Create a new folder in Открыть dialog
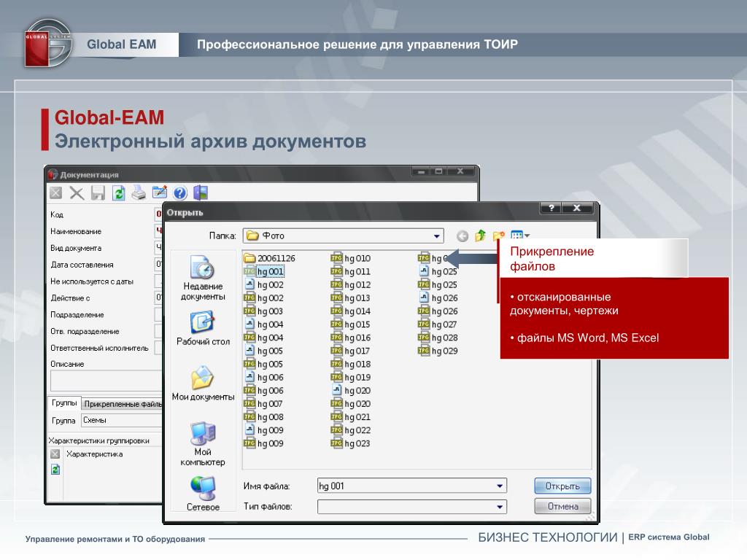747x560 pixels. (498, 236)
